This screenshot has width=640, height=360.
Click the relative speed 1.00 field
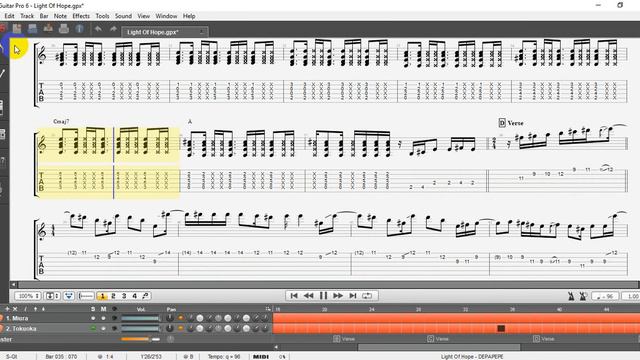pos(631,296)
